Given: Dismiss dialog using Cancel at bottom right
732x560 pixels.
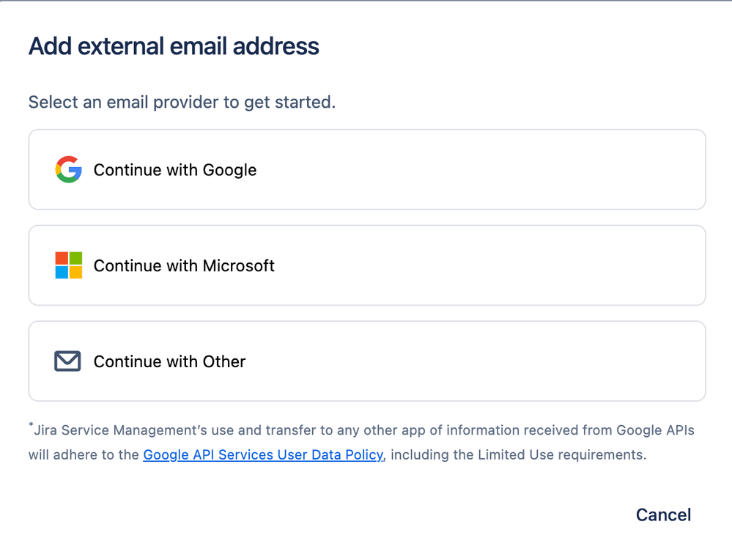Looking at the screenshot, I should click(663, 515).
